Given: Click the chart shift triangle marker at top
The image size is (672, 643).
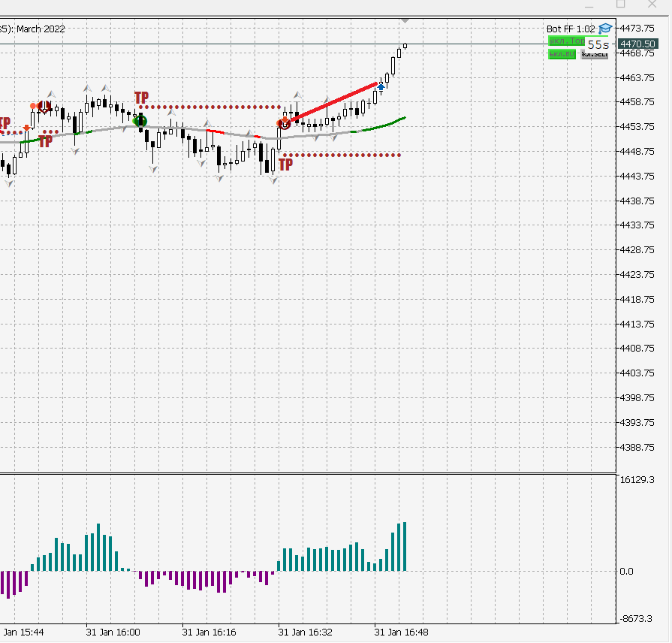Looking at the screenshot, I should (x=405, y=20).
